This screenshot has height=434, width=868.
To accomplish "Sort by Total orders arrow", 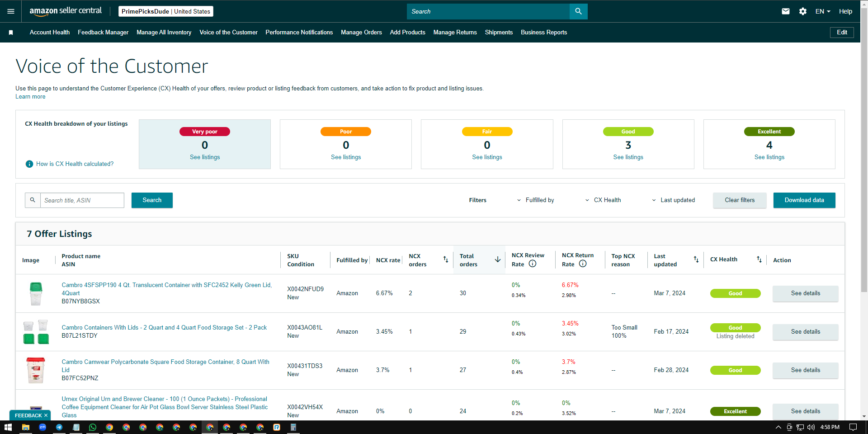I will pos(497,259).
